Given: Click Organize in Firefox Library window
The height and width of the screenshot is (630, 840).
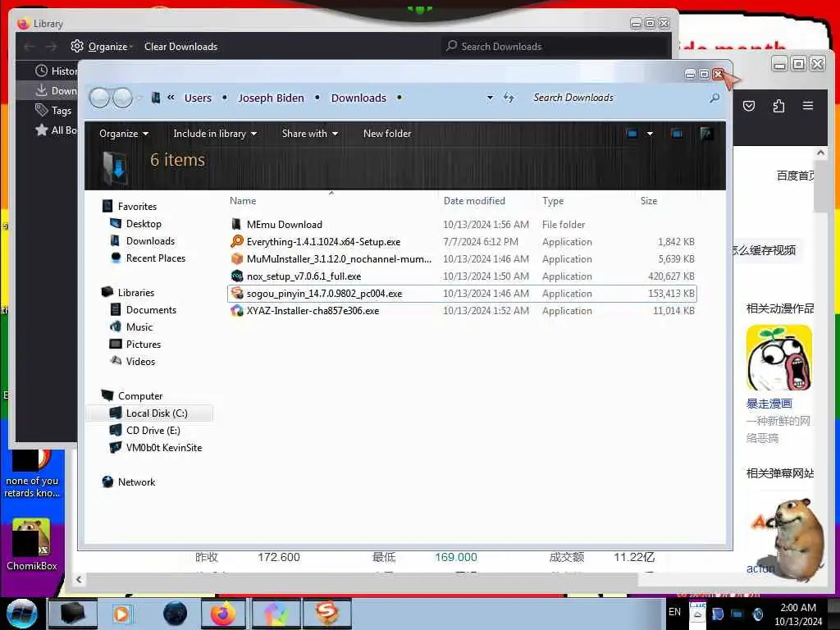Looking at the screenshot, I should (102, 47).
